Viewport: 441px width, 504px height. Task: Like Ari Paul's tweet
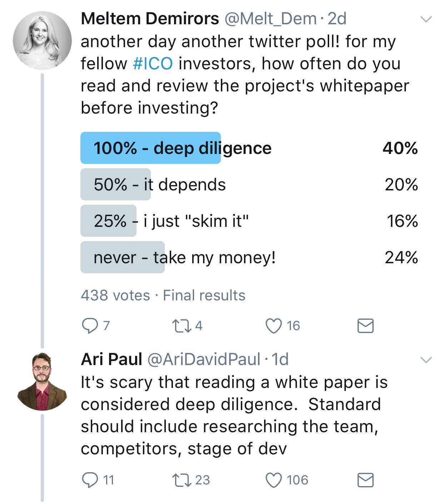274,480
